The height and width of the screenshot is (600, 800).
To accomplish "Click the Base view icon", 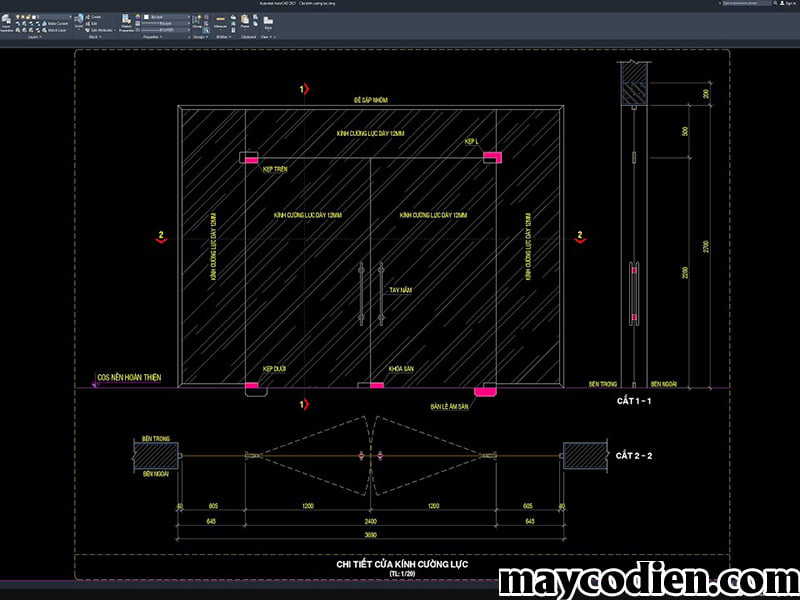I will pyautogui.click(x=268, y=22).
